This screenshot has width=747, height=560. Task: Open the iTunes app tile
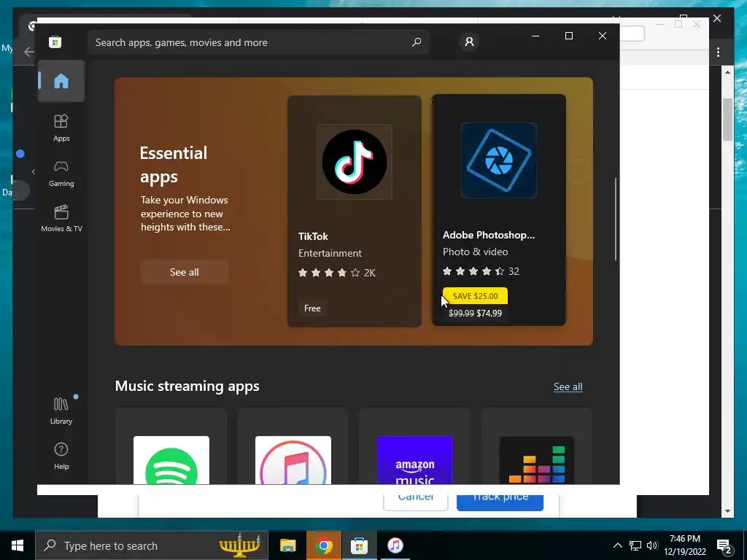[293, 446]
